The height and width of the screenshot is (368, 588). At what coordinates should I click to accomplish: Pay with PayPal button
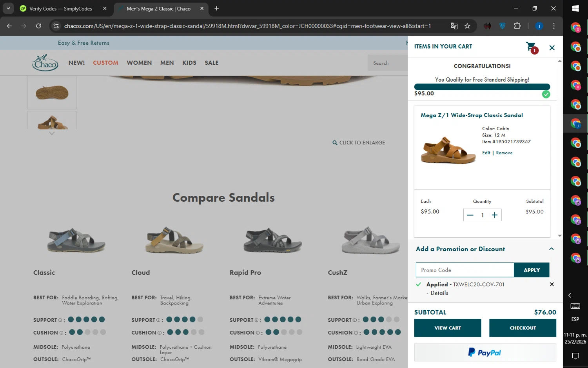click(x=485, y=352)
